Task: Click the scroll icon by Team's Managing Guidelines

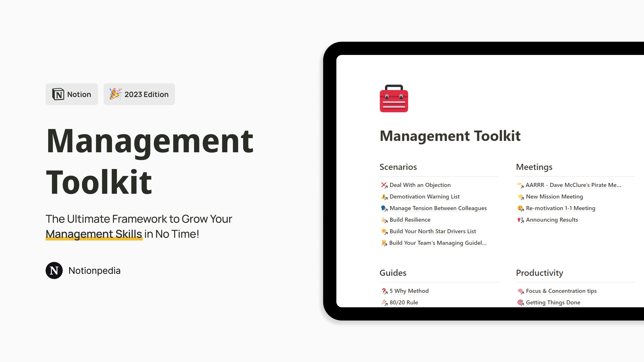Action: pyautogui.click(x=384, y=243)
